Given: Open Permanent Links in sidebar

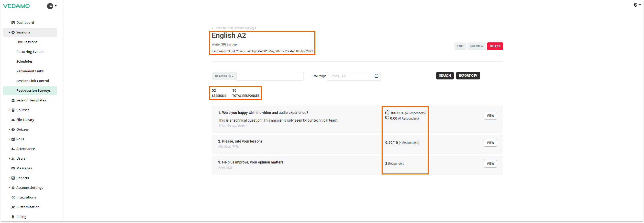Looking at the screenshot, I should coord(30,71).
